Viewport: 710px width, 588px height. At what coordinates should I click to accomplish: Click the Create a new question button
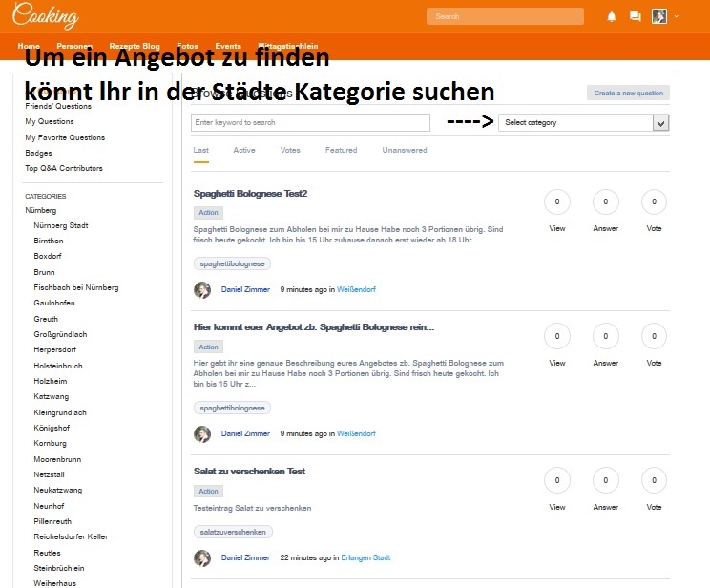click(x=628, y=93)
